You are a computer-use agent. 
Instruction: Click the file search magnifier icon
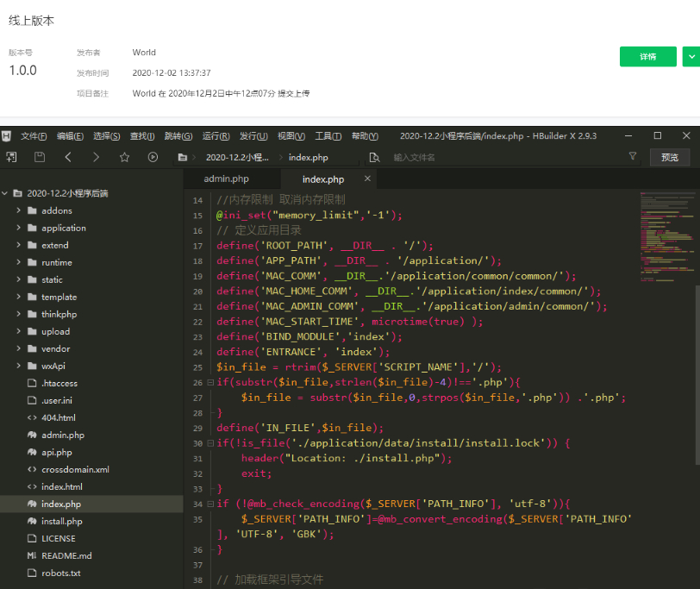(374, 157)
